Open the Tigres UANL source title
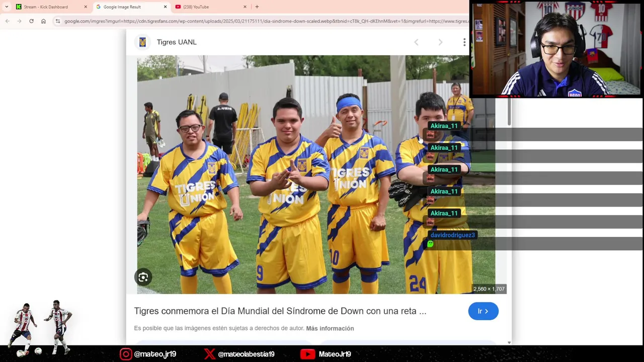 click(177, 42)
